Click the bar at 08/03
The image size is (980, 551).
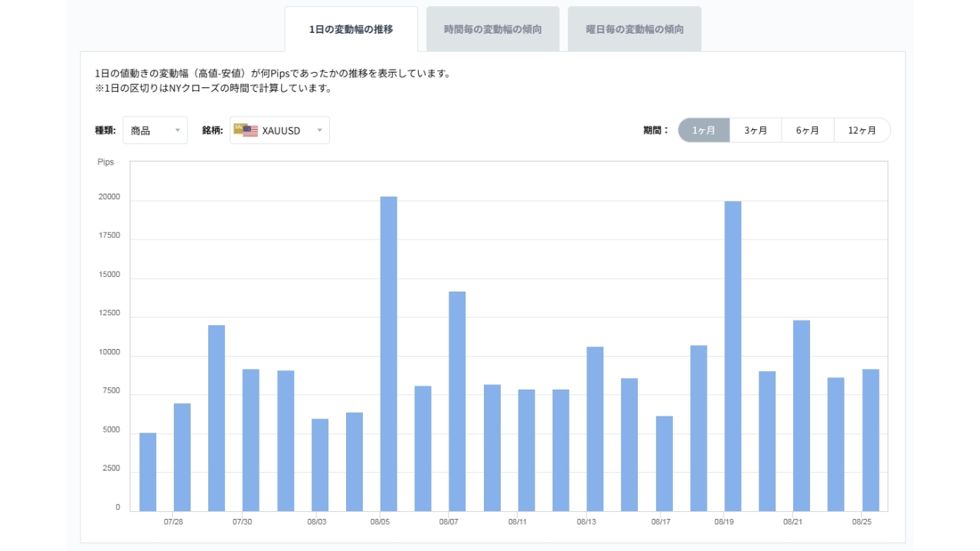point(320,465)
